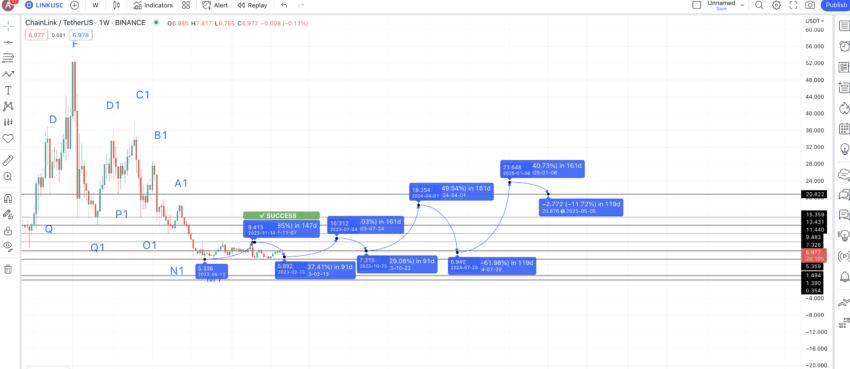Open the W timeframe interval selector
The width and height of the screenshot is (850, 369).
click(x=95, y=5)
